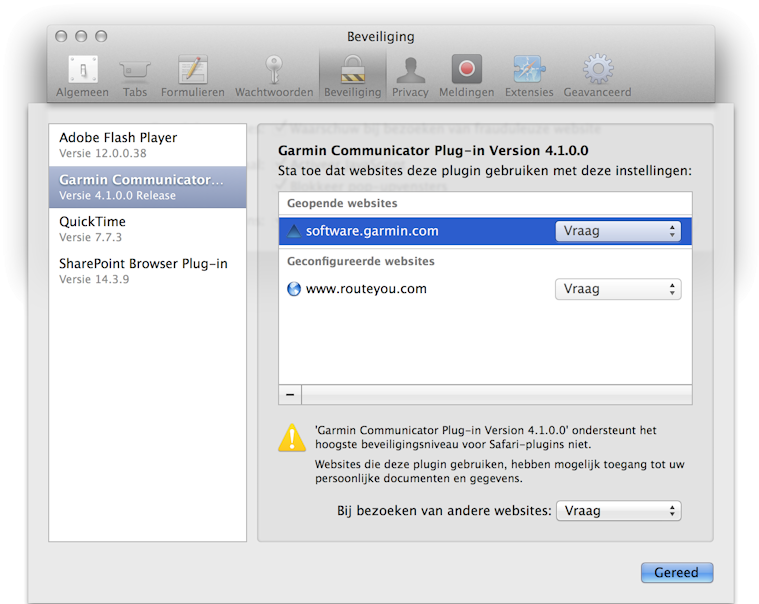Select Garmin Communicator plugin in list
Screen dimensions: 759x604
pyautogui.click(x=148, y=187)
